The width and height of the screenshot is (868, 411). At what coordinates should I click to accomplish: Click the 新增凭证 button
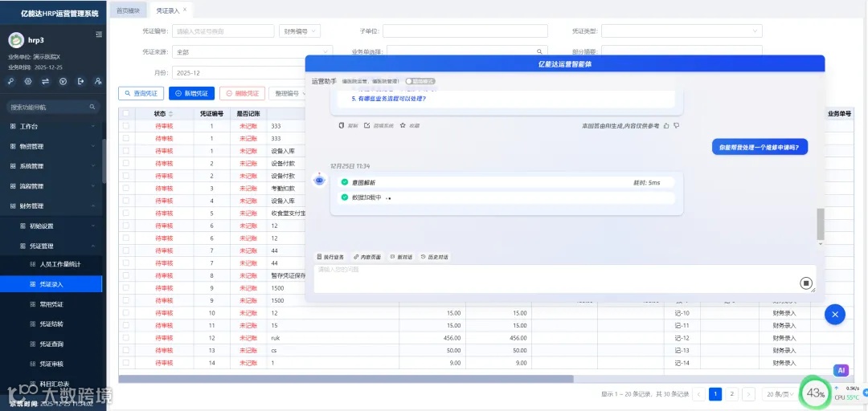pyautogui.click(x=191, y=93)
